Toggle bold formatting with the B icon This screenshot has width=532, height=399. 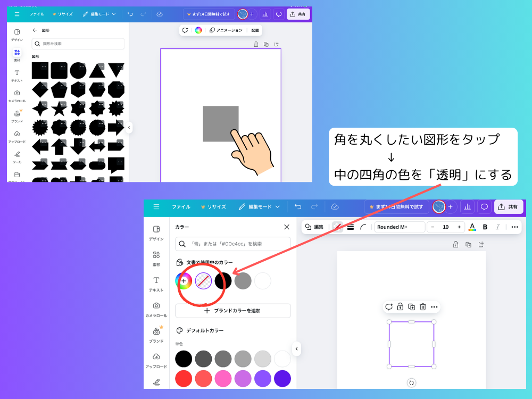(485, 227)
